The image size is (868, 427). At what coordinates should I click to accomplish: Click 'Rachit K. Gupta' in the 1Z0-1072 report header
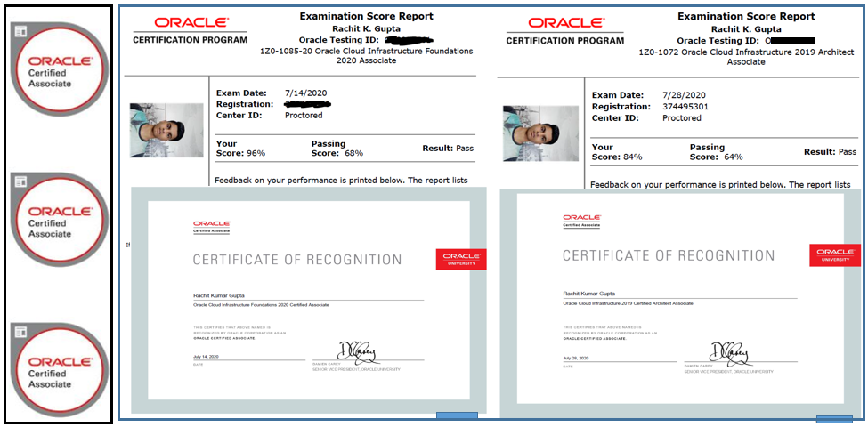[x=746, y=28]
